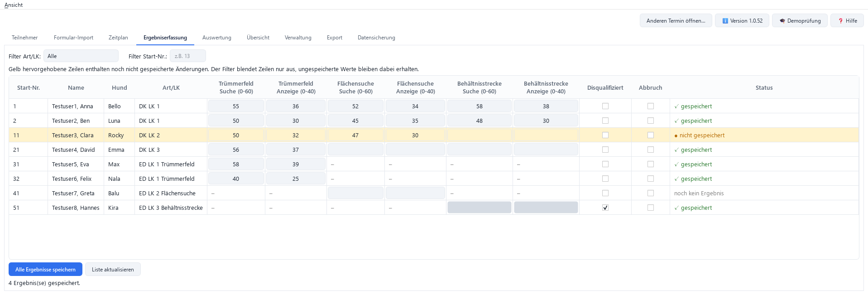Start the Demoprüfung
This screenshot has width=868, height=295.
point(800,21)
